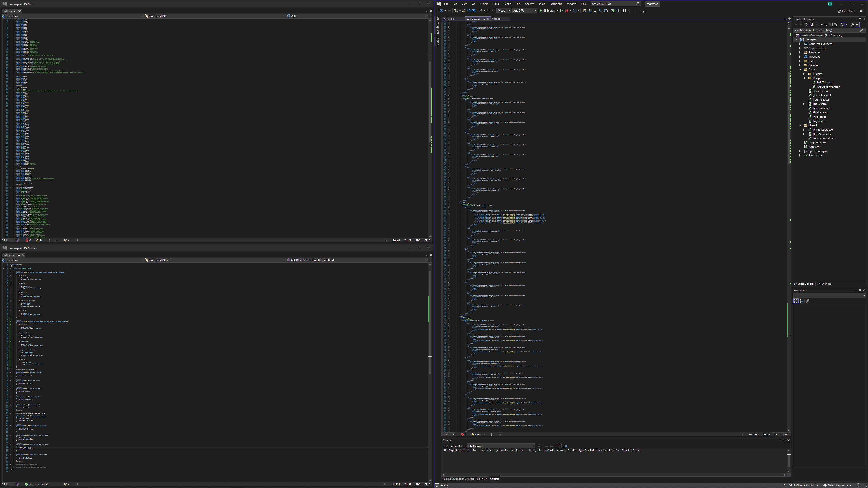
Task: Click the Save file toolbar icon
Action: 469,11
